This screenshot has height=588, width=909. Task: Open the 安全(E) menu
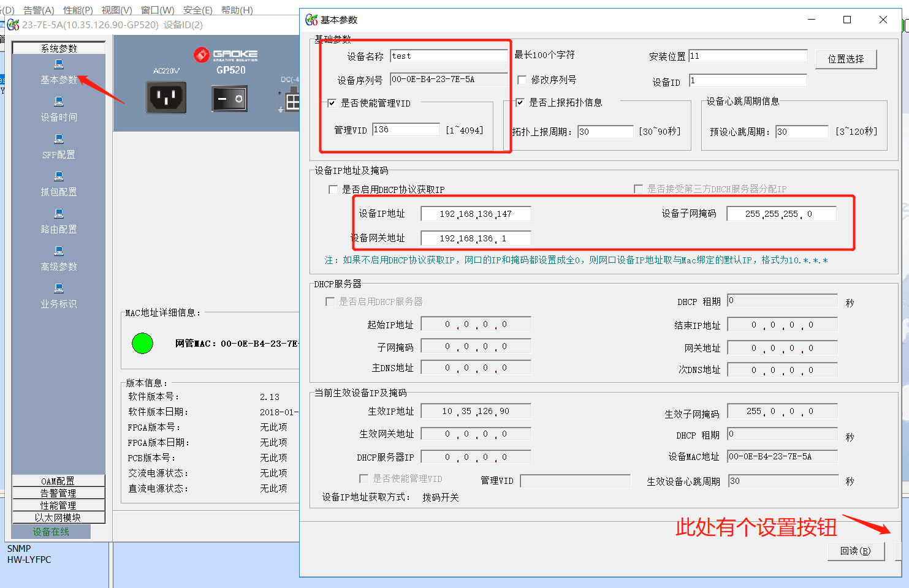click(x=197, y=10)
